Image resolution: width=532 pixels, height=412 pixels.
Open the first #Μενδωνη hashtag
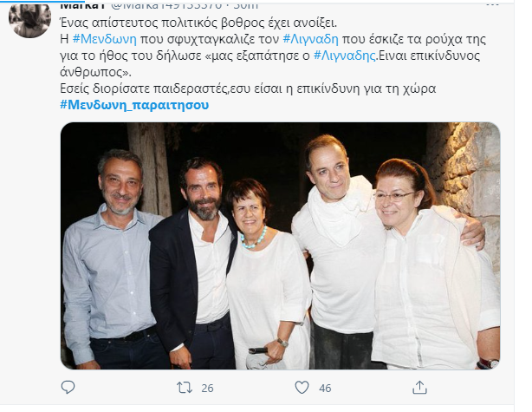click(x=105, y=39)
